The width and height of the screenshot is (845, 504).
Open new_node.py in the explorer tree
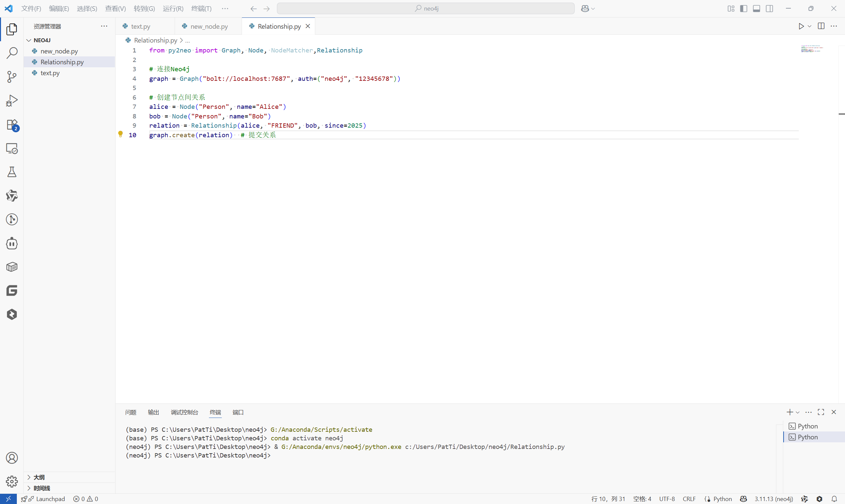69,51
